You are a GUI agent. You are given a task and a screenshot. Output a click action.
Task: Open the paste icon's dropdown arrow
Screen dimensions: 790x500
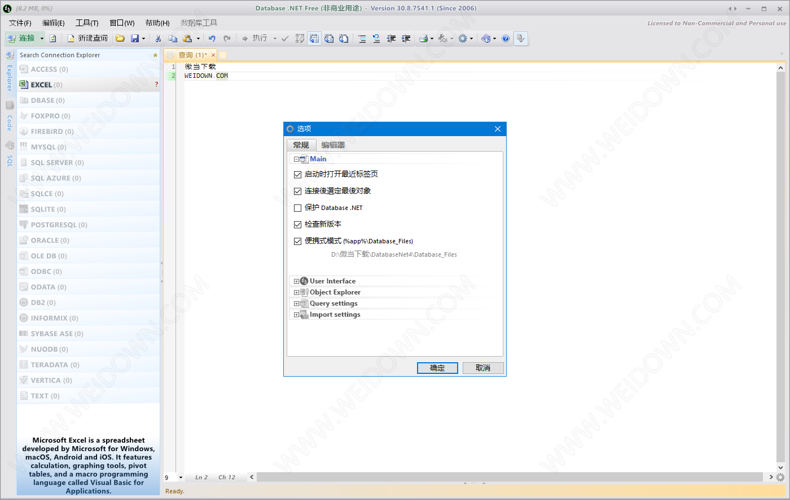198,38
